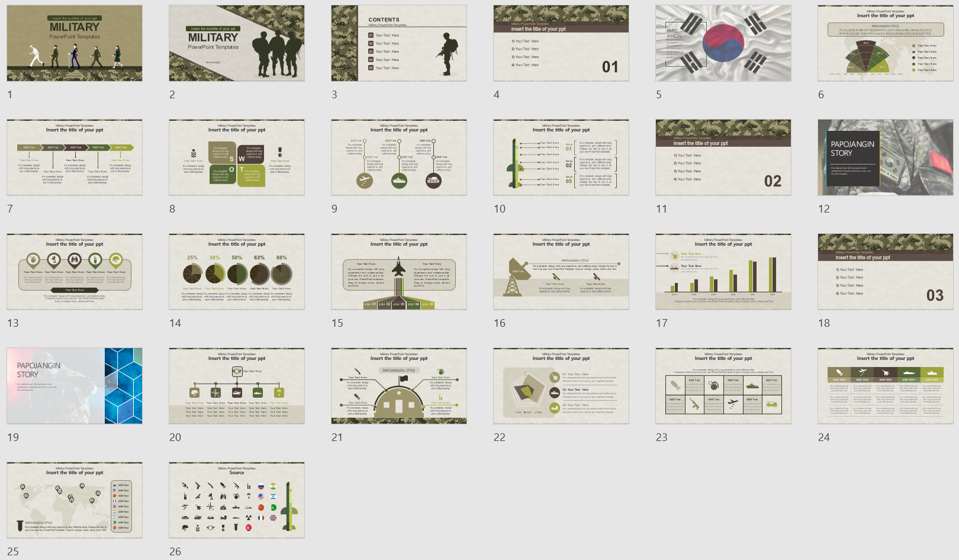
Task: Select the Contents slide thumbnail, slide 3
Action: (x=399, y=43)
